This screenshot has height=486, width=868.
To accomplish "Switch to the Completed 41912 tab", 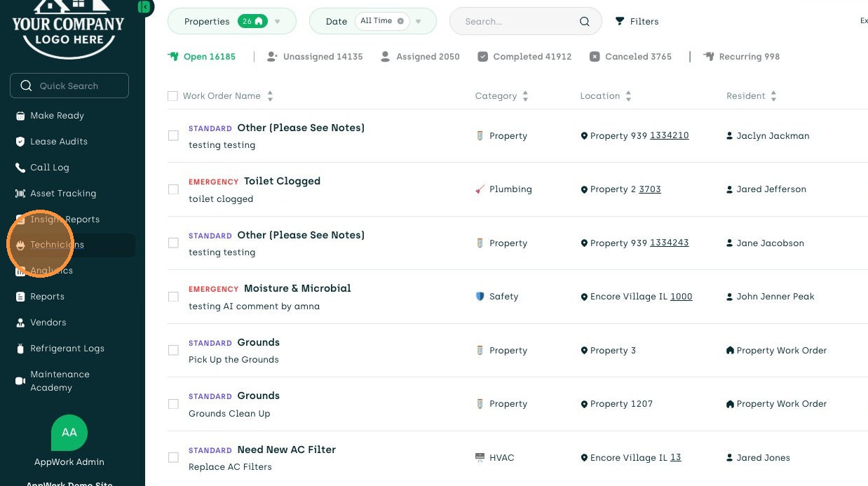I will click(524, 57).
